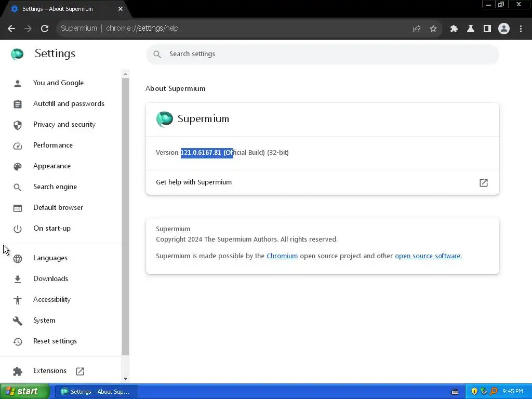532x399 pixels.
Task: Click the history icon beside Reset settings
Action: (18, 342)
